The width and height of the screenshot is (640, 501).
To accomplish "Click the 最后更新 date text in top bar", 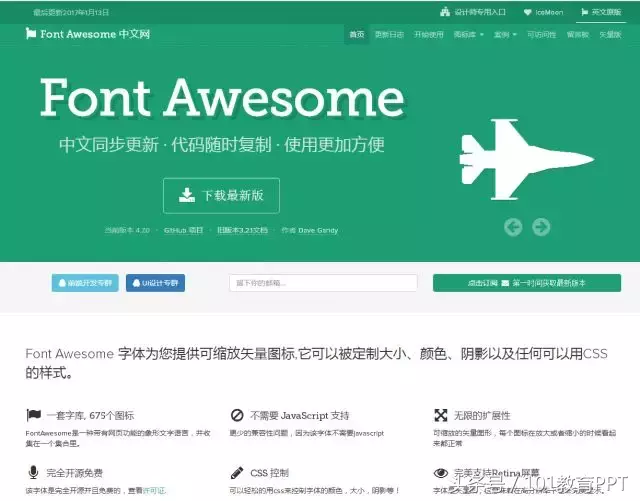I will click(x=71, y=13).
